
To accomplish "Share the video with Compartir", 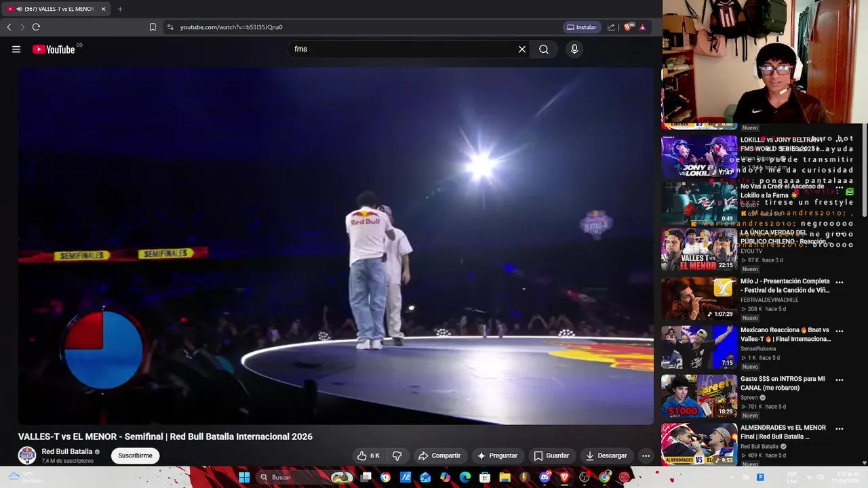I will pos(439,455).
